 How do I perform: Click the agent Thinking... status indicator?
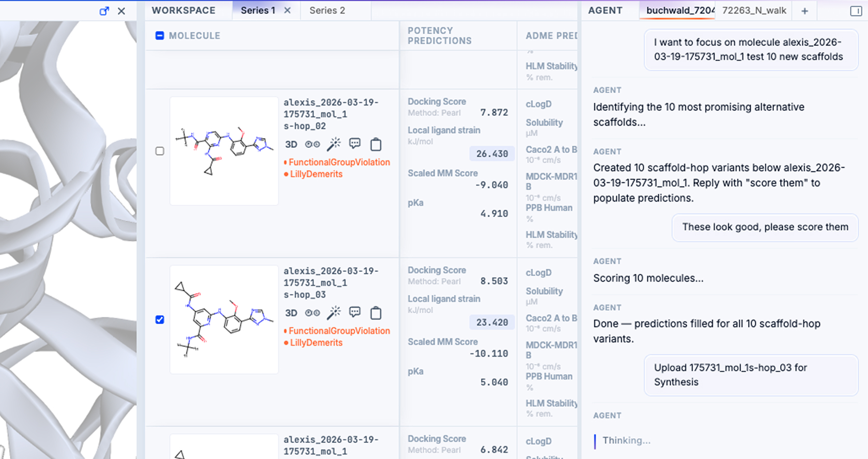click(x=626, y=440)
